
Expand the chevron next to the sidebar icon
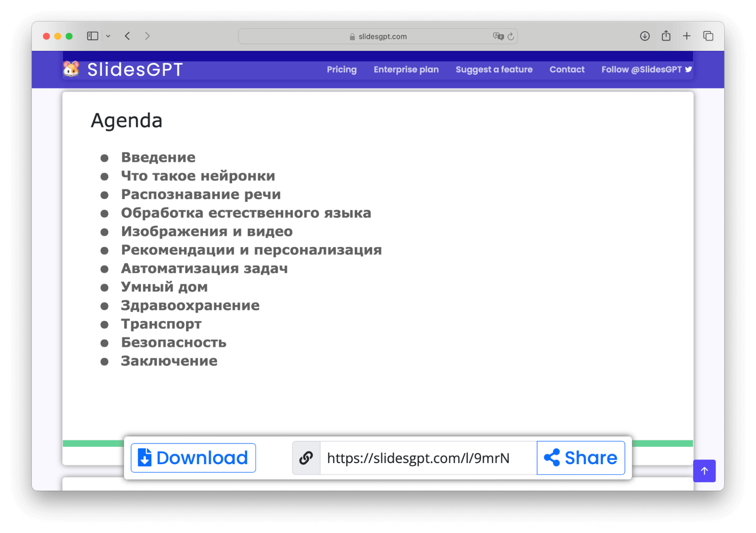point(109,36)
